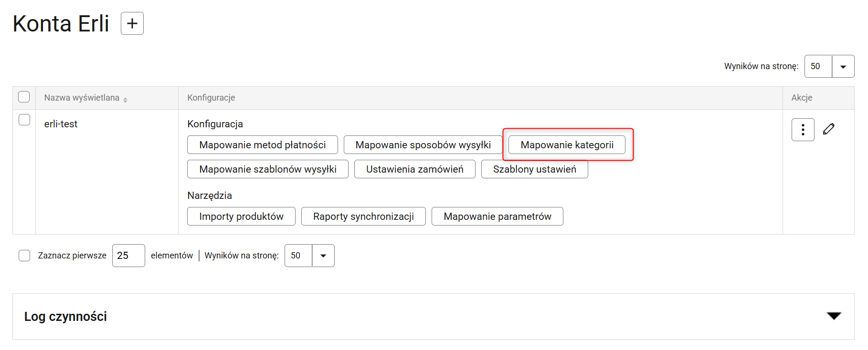Open Mapowanie metod płatności
Screen dimensions: 868x350
263,145
